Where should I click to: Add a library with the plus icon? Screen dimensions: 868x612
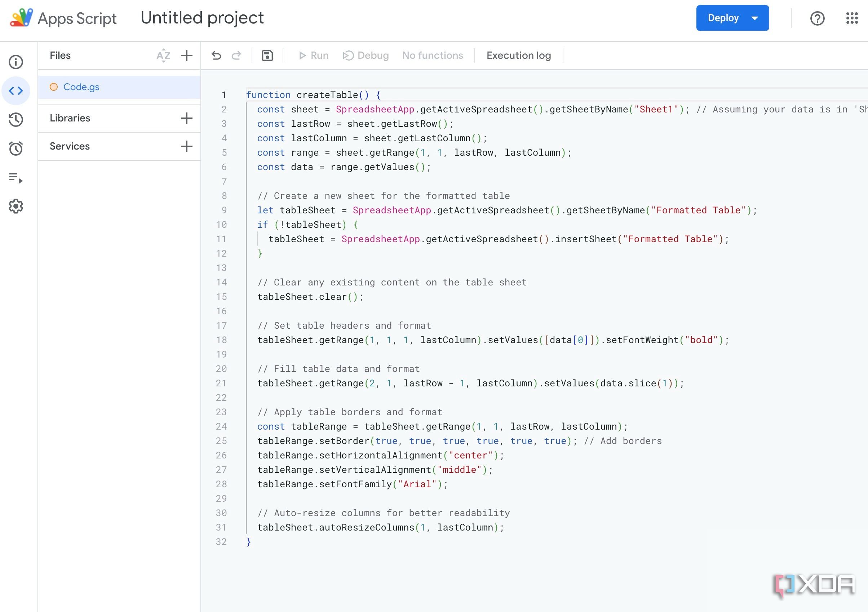pos(186,118)
